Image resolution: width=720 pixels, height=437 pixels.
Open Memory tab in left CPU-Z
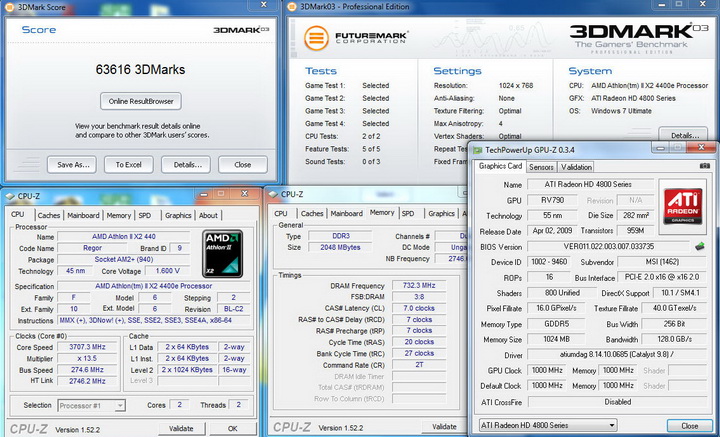pyautogui.click(x=118, y=215)
